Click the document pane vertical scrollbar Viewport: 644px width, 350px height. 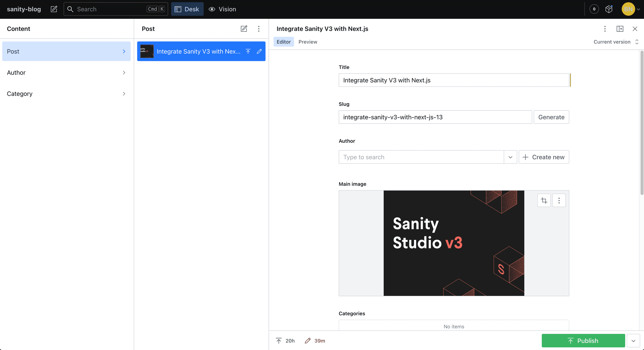click(x=642, y=123)
